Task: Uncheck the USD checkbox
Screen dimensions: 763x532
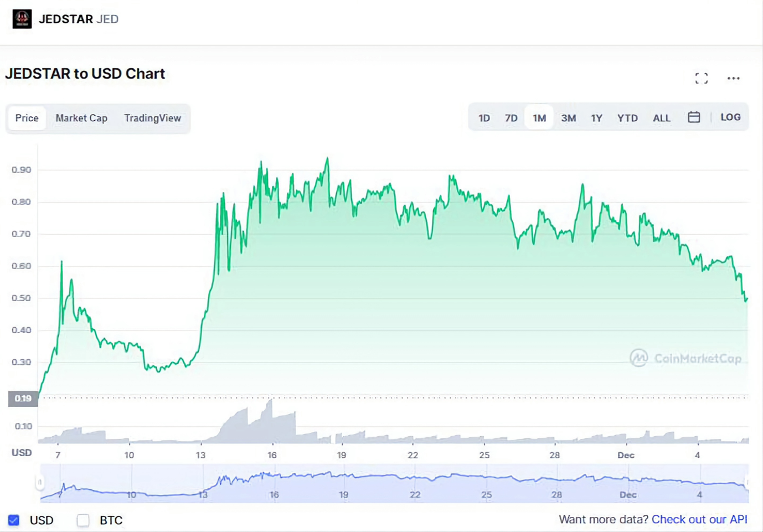Action: (x=14, y=520)
